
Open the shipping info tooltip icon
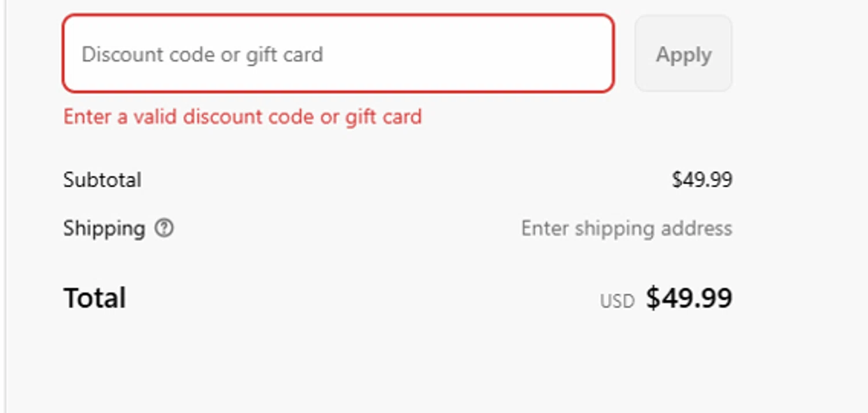[x=164, y=229]
